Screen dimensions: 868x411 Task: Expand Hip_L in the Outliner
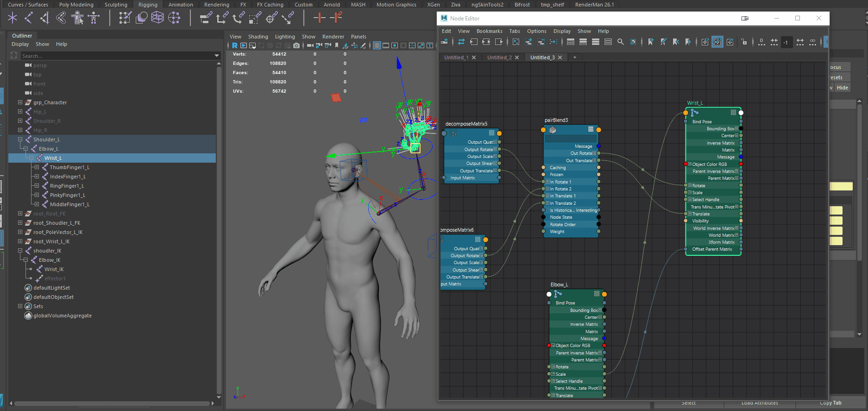[20, 112]
